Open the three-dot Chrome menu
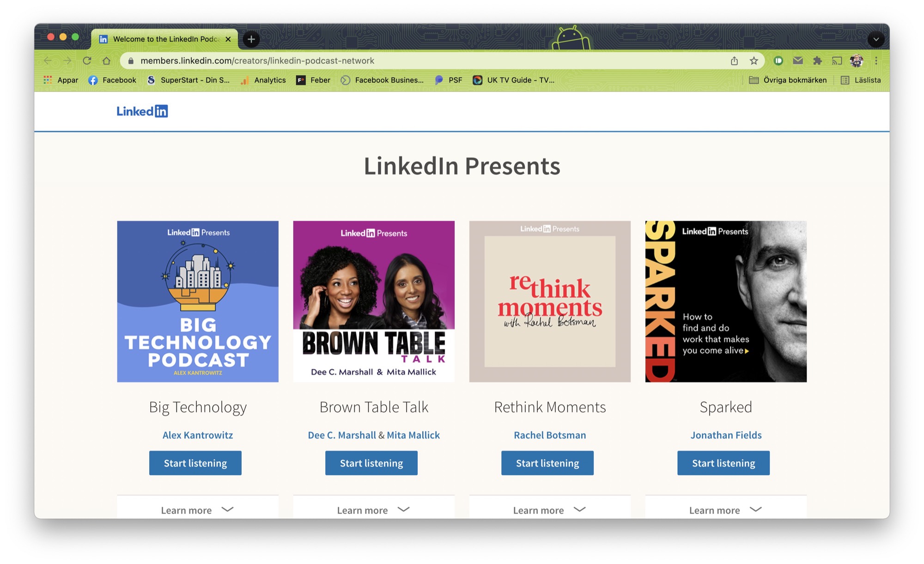The image size is (924, 564). point(876,61)
